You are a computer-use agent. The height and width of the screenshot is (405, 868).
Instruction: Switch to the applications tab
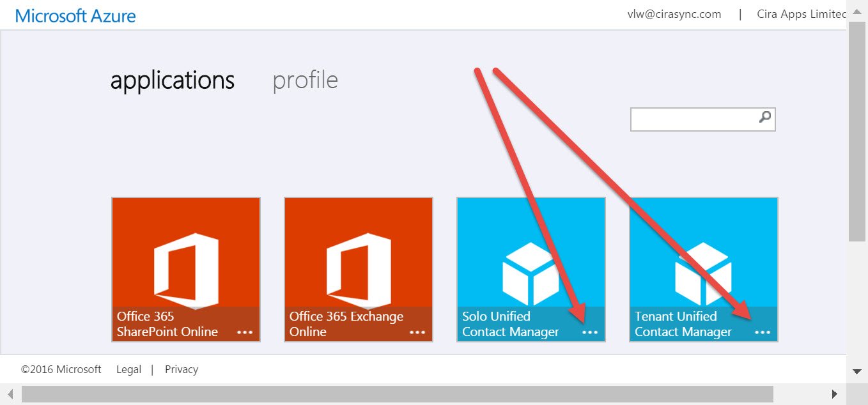pos(173,80)
